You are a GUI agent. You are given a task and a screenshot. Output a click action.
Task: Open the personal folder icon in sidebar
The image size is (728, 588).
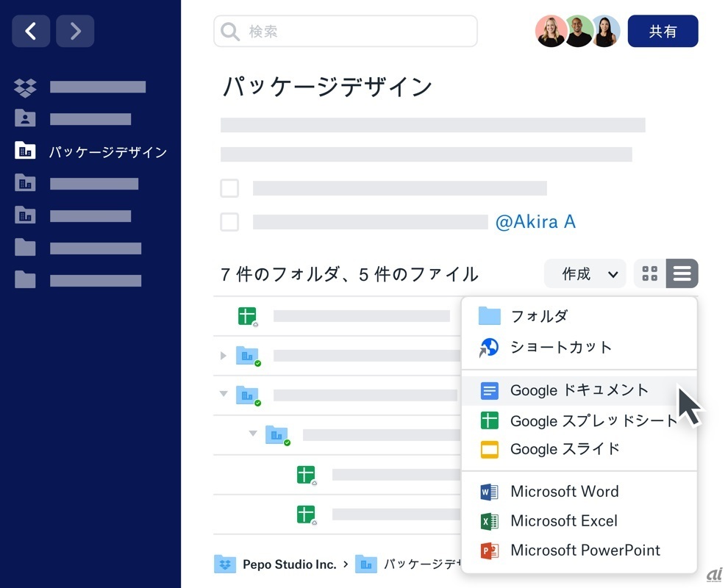pyautogui.click(x=25, y=118)
